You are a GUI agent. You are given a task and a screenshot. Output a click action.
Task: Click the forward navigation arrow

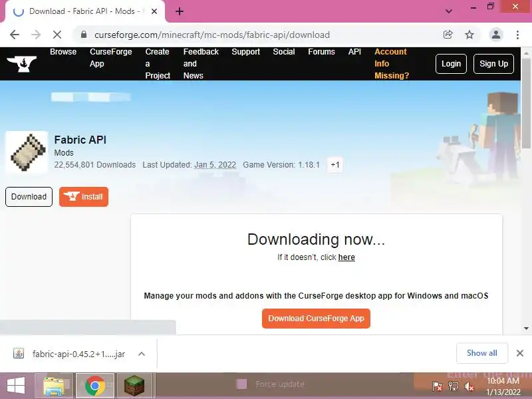36,35
